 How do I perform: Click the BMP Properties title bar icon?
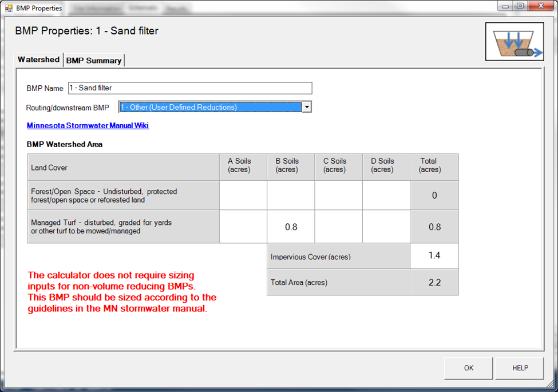8,8
